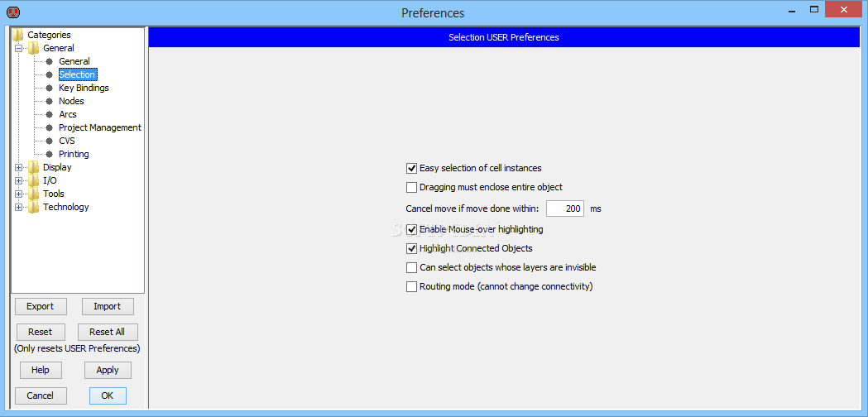Confirm preferences with OK
The height and width of the screenshot is (417, 868).
108,396
